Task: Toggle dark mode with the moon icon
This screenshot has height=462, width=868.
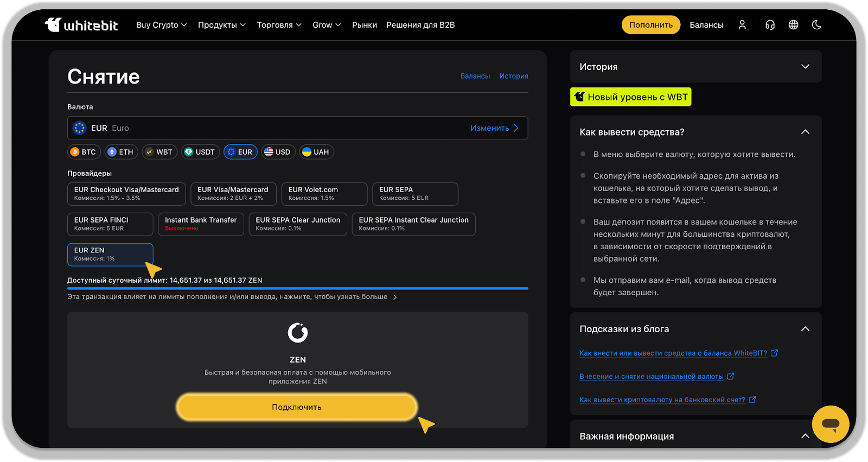Action: (816, 25)
